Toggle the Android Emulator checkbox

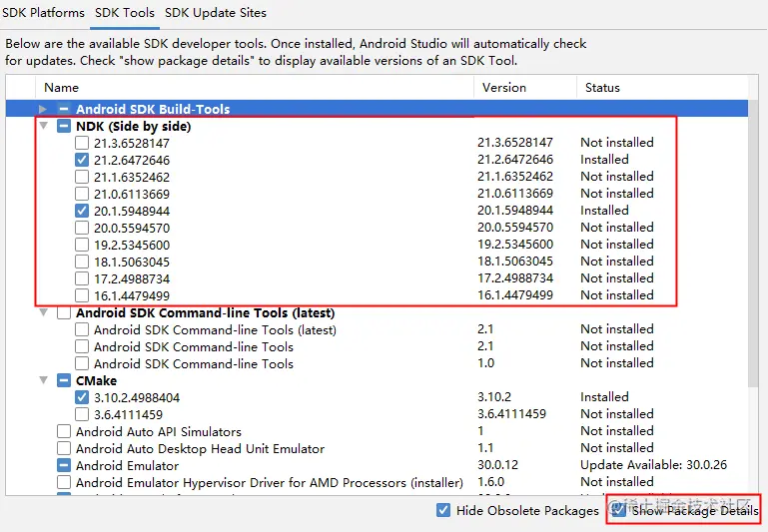pyautogui.click(x=64, y=465)
